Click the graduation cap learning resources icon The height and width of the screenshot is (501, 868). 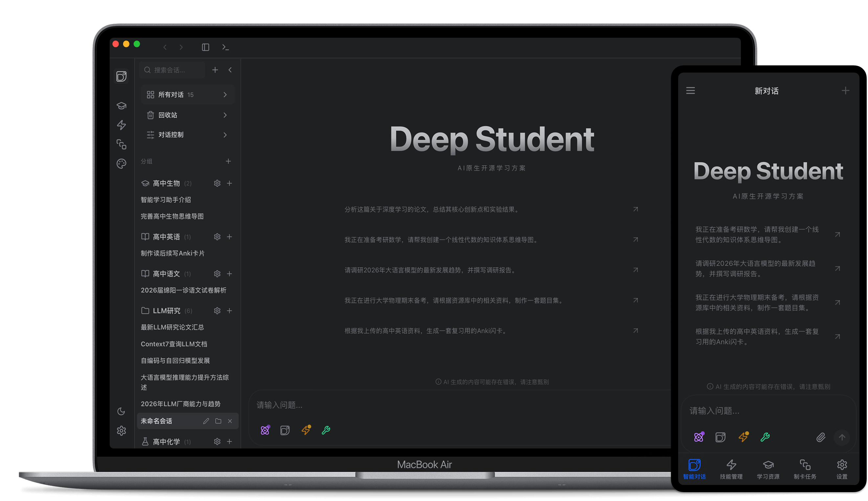[122, 106]
